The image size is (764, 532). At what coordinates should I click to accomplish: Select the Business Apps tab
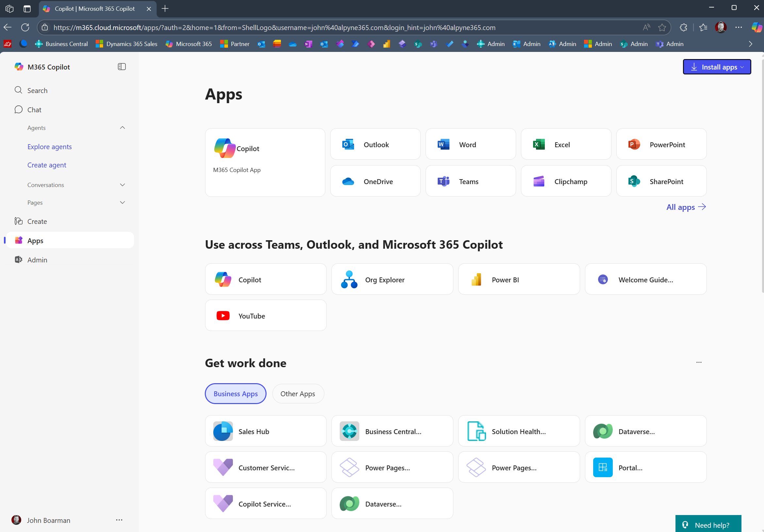point(236,394)
